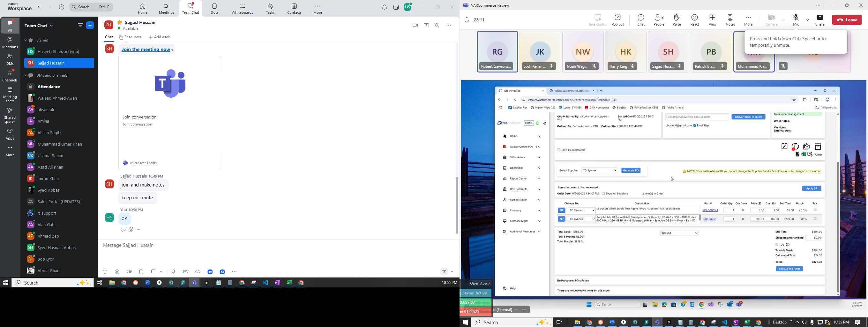
Task: Attach a file in the message composer
Action: pyautogui.click(x=141, y=272)
